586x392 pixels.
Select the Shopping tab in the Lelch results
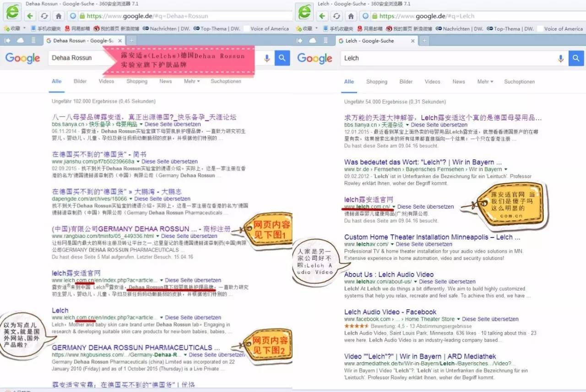(377, 81)
